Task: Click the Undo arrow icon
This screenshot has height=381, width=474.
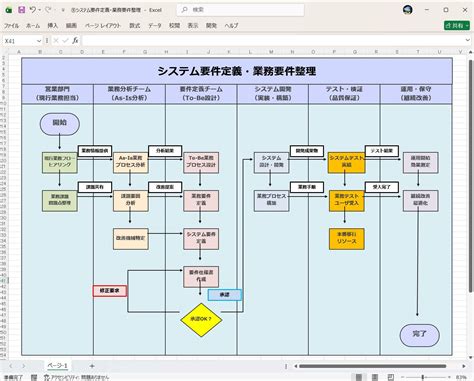Action: pyautogui.click(x=33, y=10)
